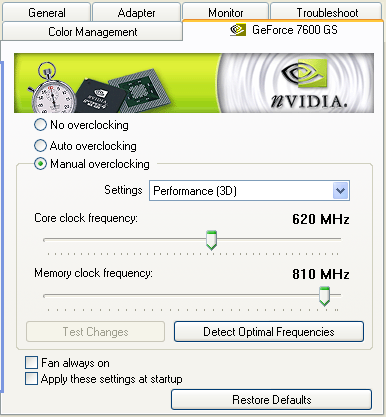Screen dimensions: 386x417
Task: Enable Fan always on checkbox
Action: tap(31, 362)
